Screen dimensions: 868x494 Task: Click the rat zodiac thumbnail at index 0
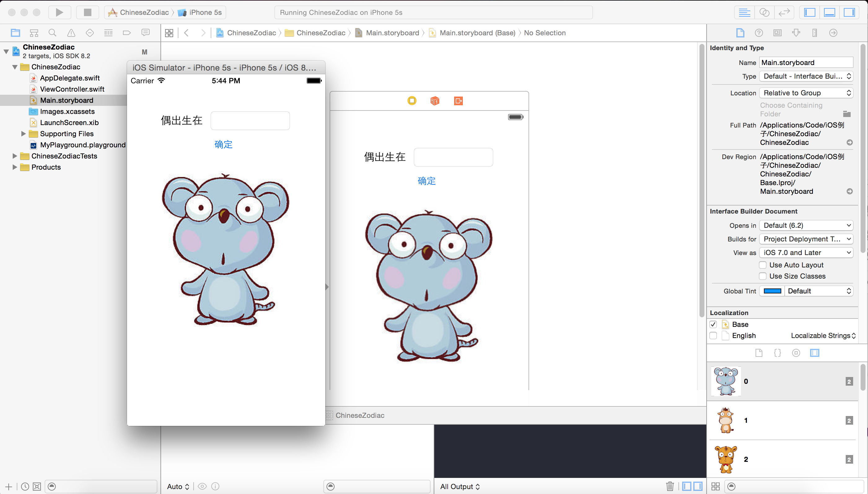pos(726,381)
